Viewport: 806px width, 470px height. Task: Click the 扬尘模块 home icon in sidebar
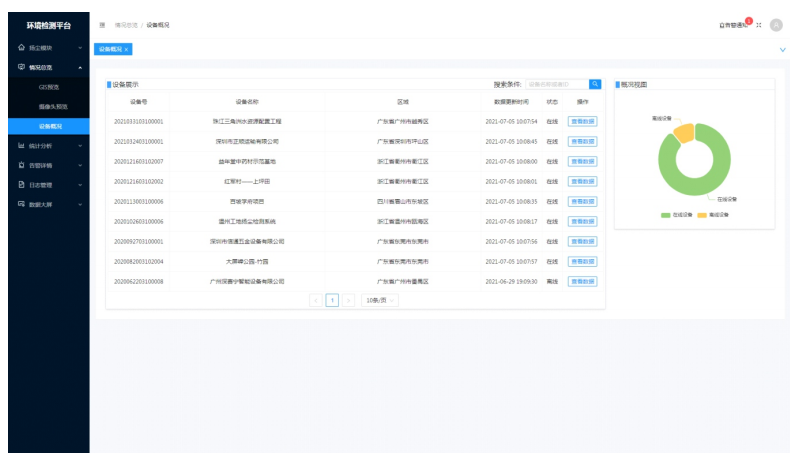point(21,47)
